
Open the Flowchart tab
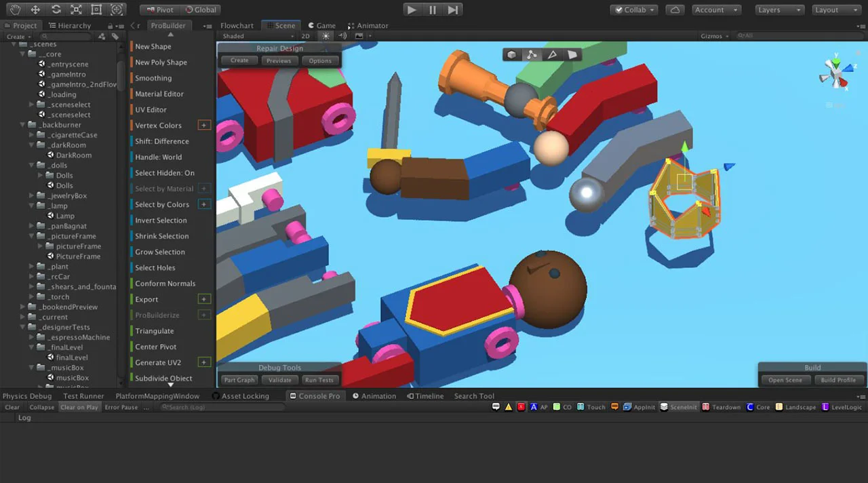coord(237,26)
